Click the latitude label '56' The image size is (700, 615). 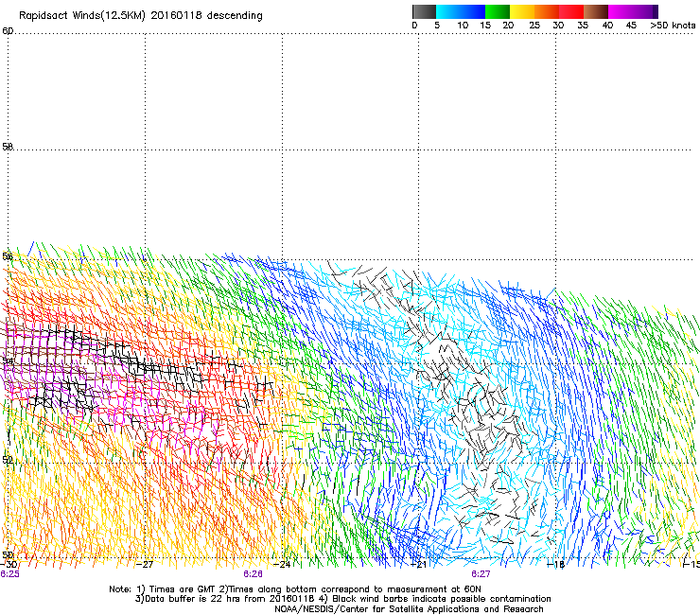8,256
